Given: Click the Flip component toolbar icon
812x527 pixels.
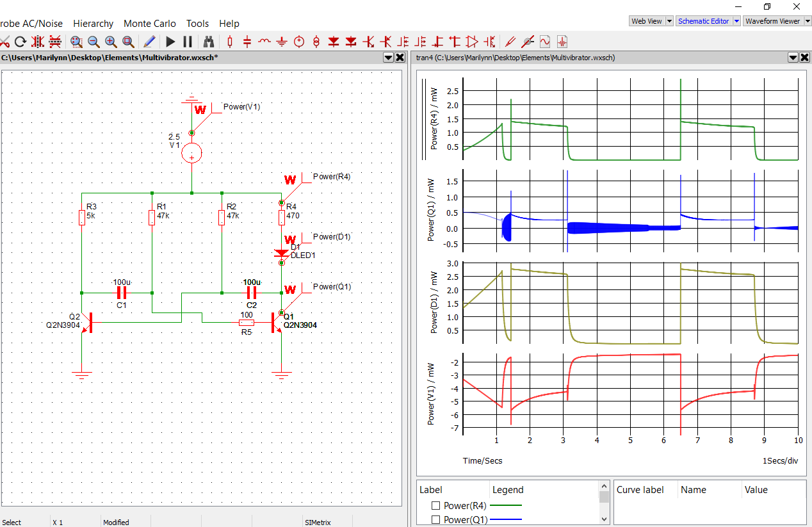Looking at the screenshot, I should 55,42.
